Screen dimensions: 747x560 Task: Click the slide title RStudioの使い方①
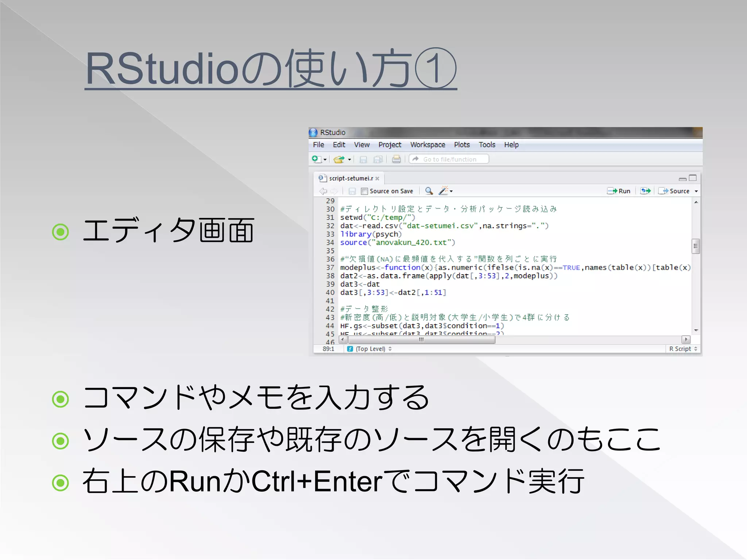271,69
